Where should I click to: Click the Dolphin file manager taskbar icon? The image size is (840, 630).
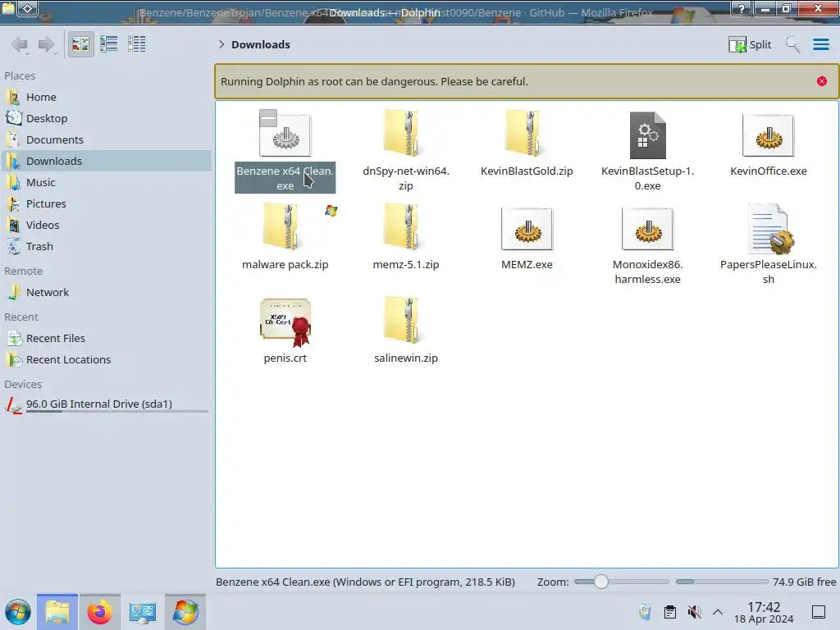(x=57, y=612)
